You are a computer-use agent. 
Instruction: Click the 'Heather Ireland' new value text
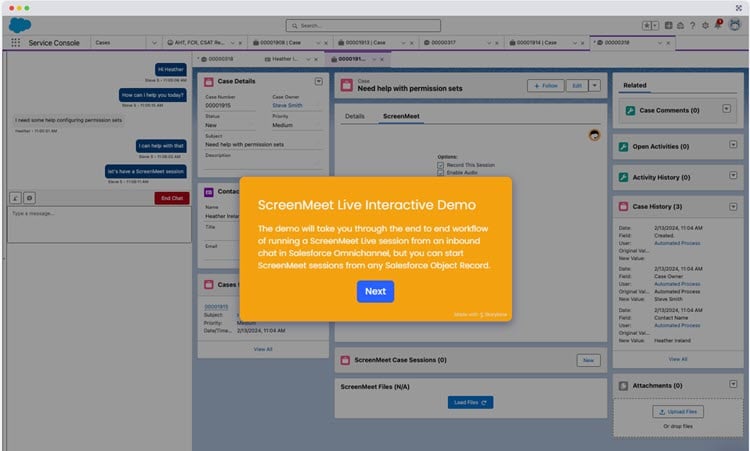pos(672,341)
